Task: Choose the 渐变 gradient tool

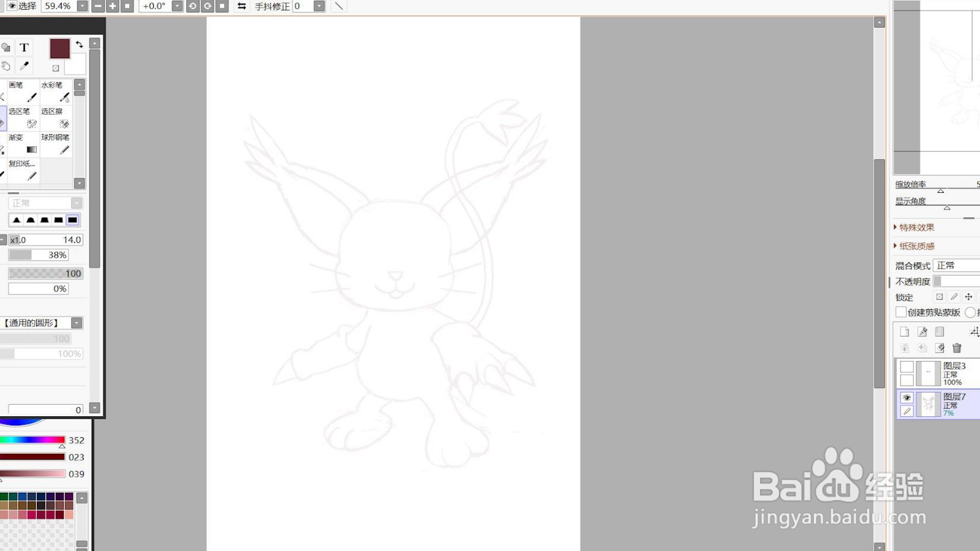Action: pos(23,144)
